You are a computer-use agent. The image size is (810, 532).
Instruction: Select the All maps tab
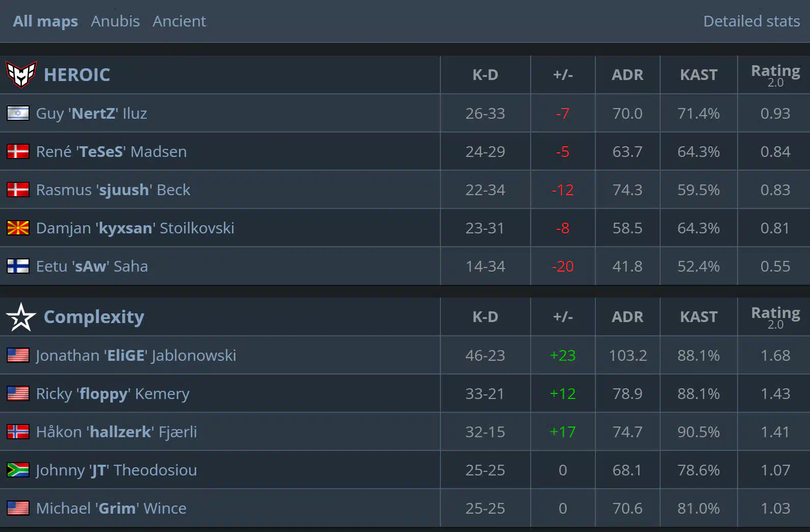coord(45,21)
